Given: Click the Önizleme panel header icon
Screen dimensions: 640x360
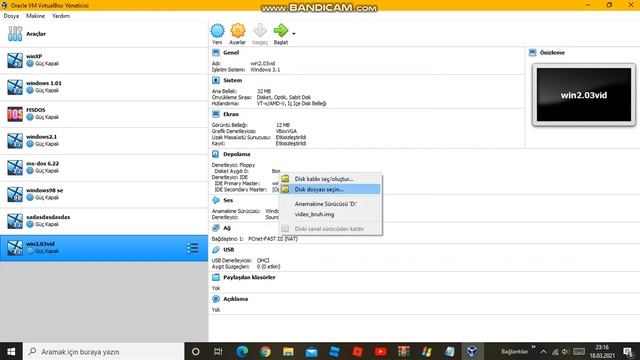Looking at the screenshot, I should coord(533,53).
